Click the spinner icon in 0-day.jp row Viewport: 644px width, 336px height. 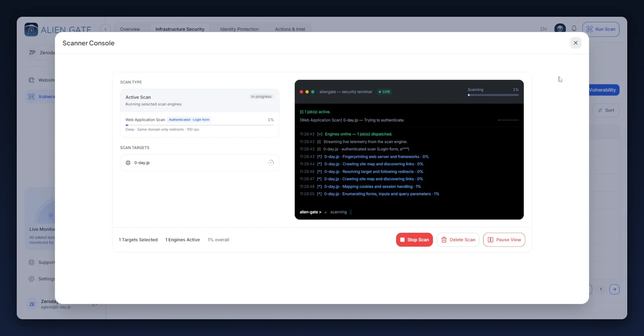click(x=270, y=163)
